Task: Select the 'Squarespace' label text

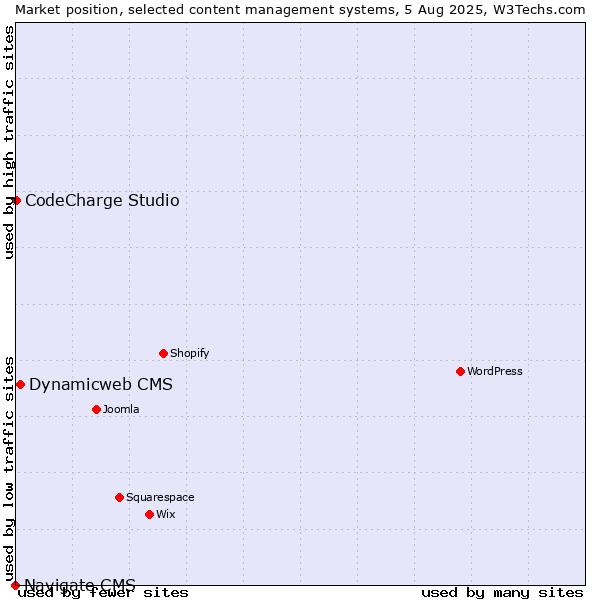Action: coord(160,497)
